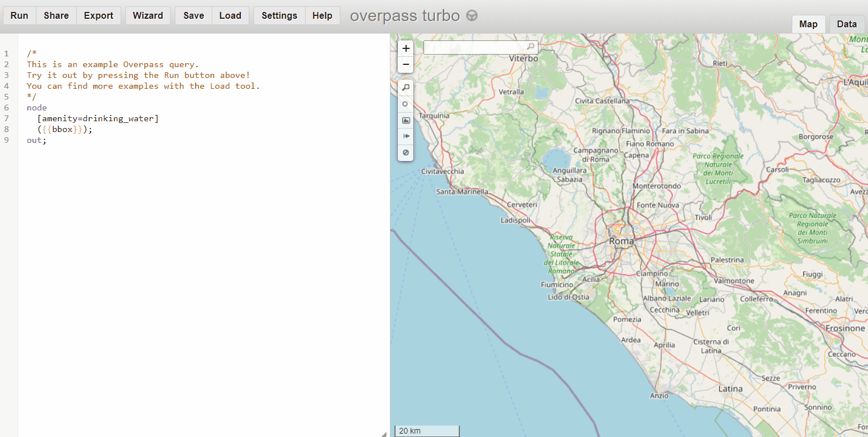This screenshot has width=868, height=437.
Task: Click the Civitavecchia label on the map
Action: tap(443, 171)
